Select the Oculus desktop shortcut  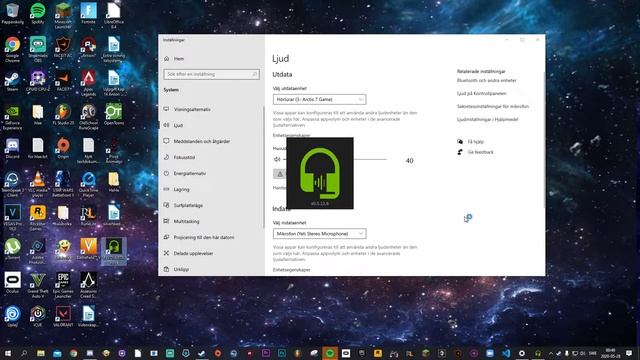[x=12, y=283]
